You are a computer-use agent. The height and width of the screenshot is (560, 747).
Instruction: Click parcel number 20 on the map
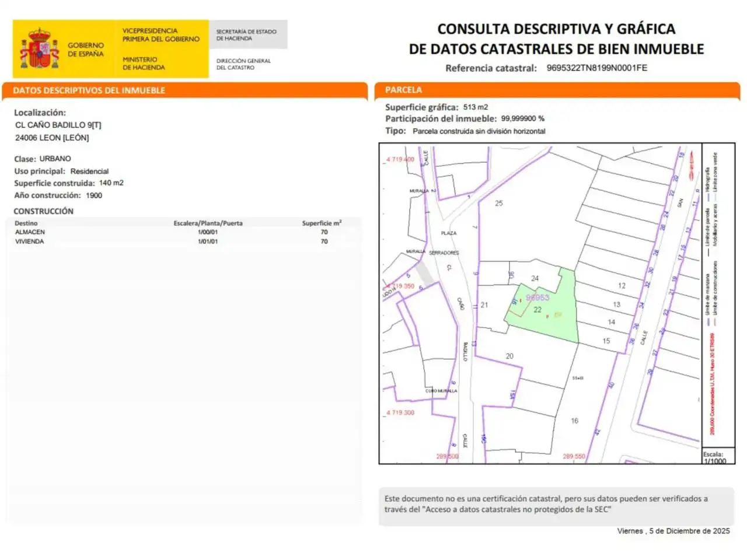509,356
